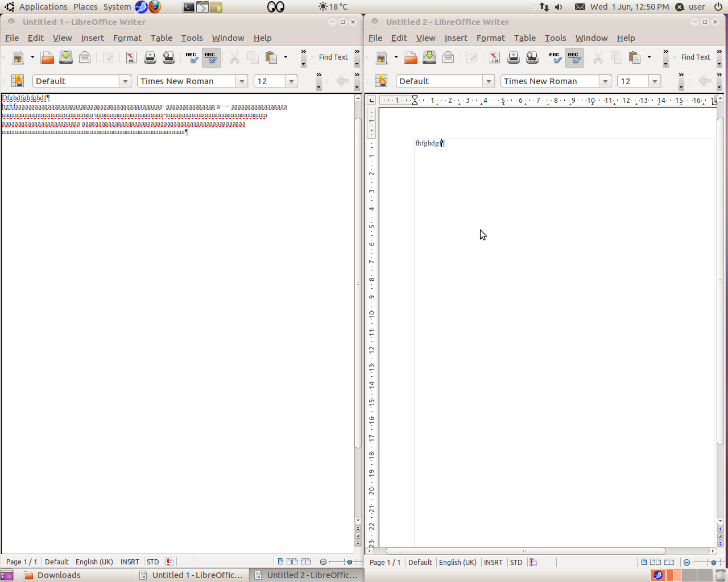Screen dimensions: 728x582
Task: Click the Paste clipboard icon in Untitled 2
Action: coord(635,57)
